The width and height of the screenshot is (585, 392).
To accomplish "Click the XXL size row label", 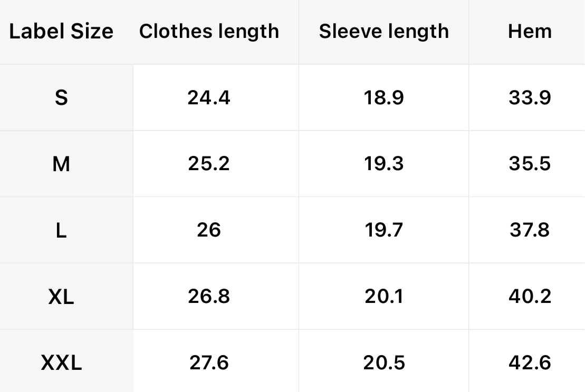I will 61,362.
